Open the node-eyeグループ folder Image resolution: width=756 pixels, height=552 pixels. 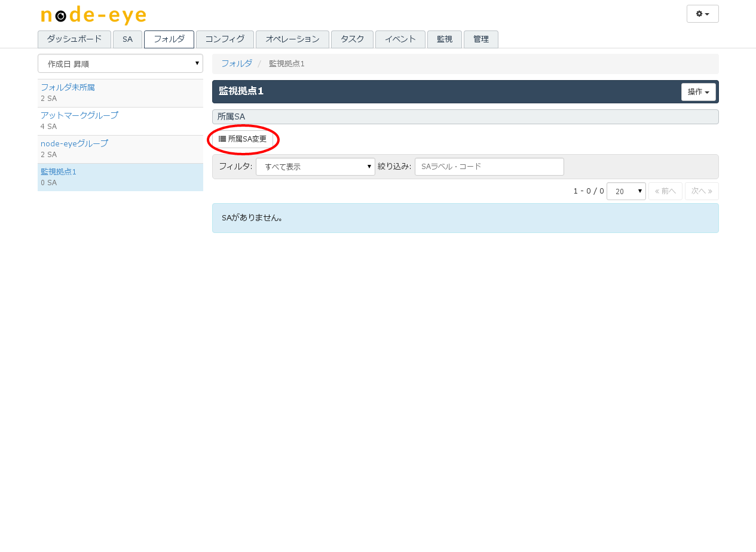(x=74, y=143)
